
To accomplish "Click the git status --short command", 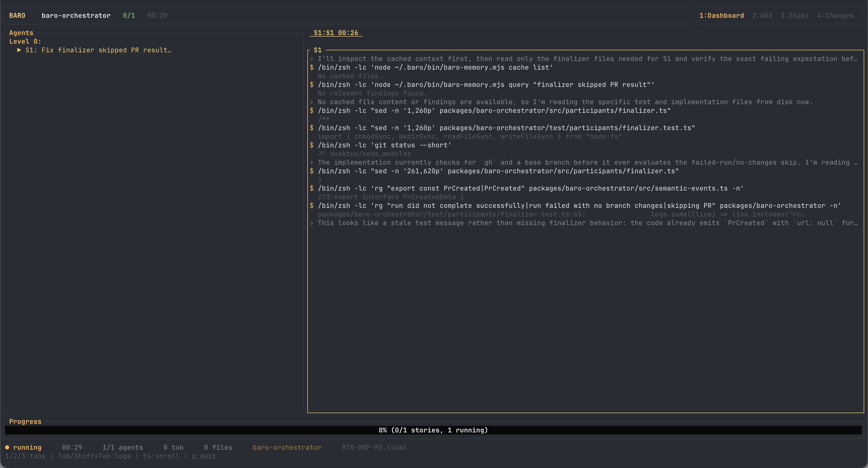I will tap(385, 145).
